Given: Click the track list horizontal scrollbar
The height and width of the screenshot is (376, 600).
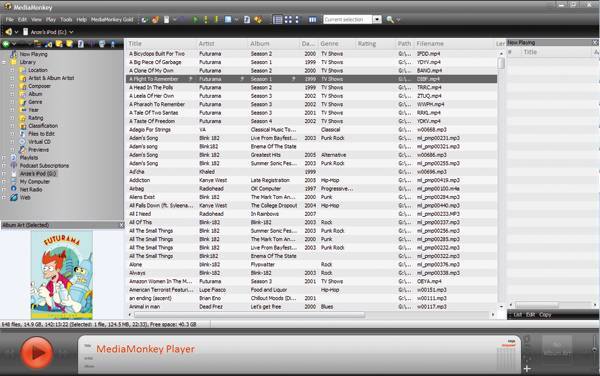Looking at the screenshot, I should (x=250, y=314).
